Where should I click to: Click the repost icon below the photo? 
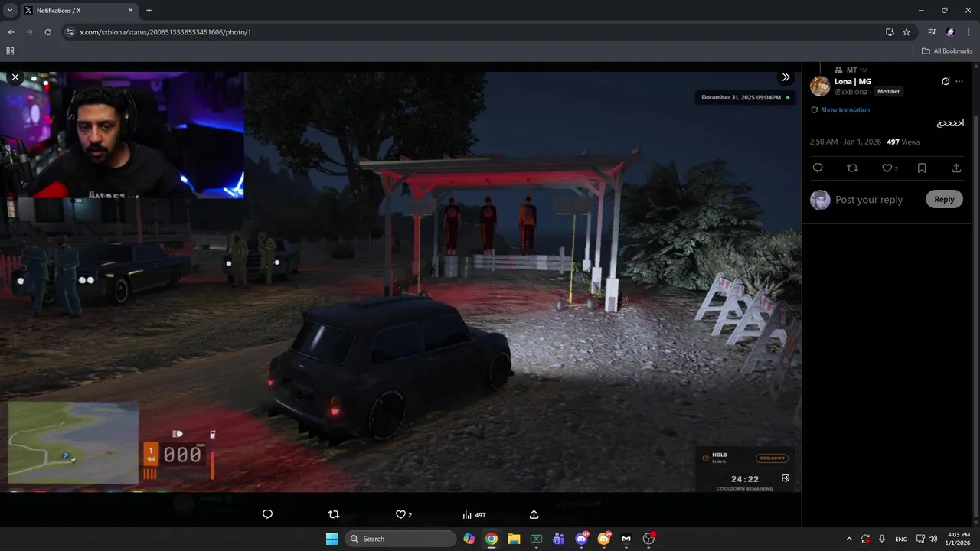coord(333,514)
